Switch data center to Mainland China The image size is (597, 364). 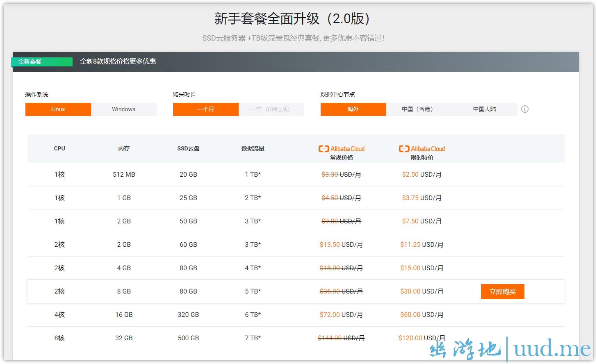click(x=484, y=109)
